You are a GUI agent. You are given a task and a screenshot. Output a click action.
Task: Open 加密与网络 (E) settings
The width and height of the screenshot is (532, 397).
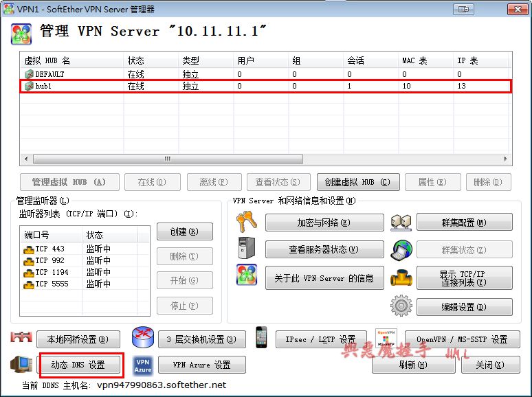pyautogui.click(x=324, y=223)
